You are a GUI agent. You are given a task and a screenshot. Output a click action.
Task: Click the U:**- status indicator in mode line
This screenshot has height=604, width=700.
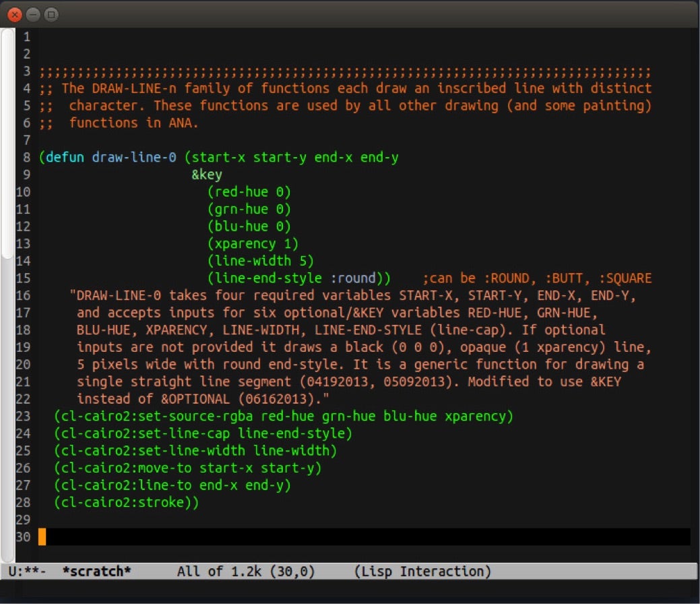coord(27,572)
